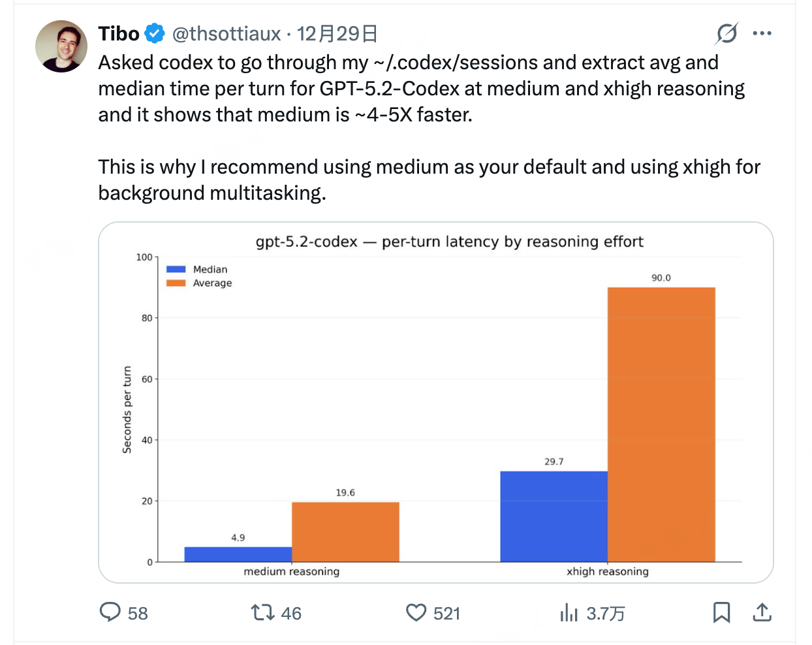Open the tweet date 12月29日
The width and height of the screenshot is (812, 645).
tap(337, 34)
